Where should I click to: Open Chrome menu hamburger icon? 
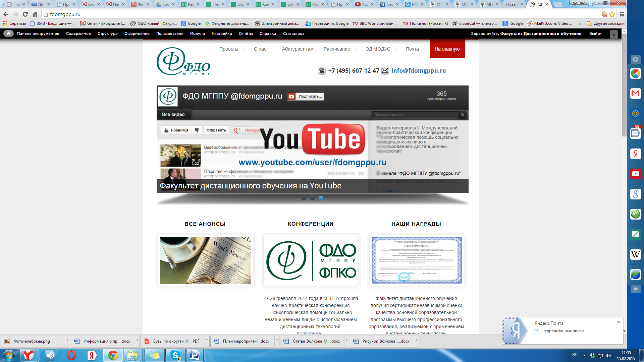[x=622, y=14]
